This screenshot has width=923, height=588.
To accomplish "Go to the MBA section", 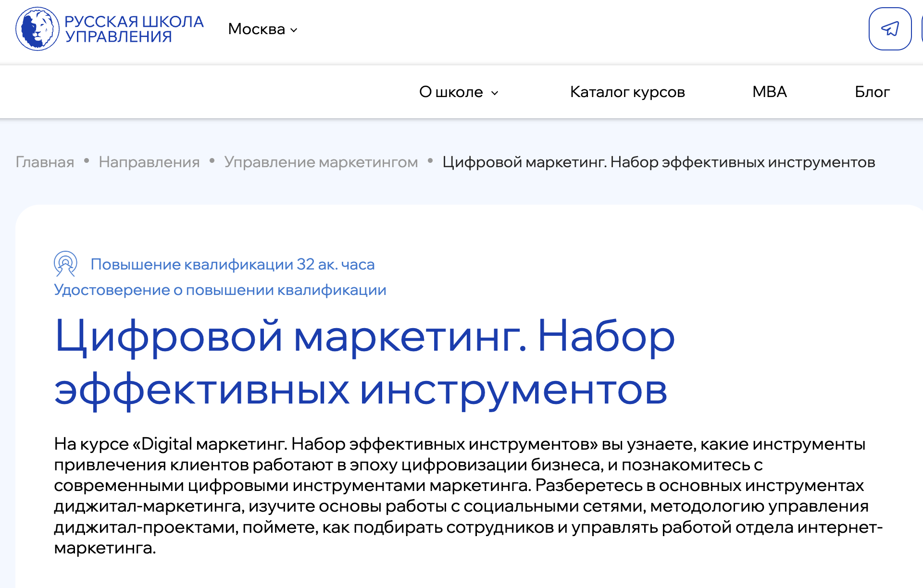I will pos(769,92).
